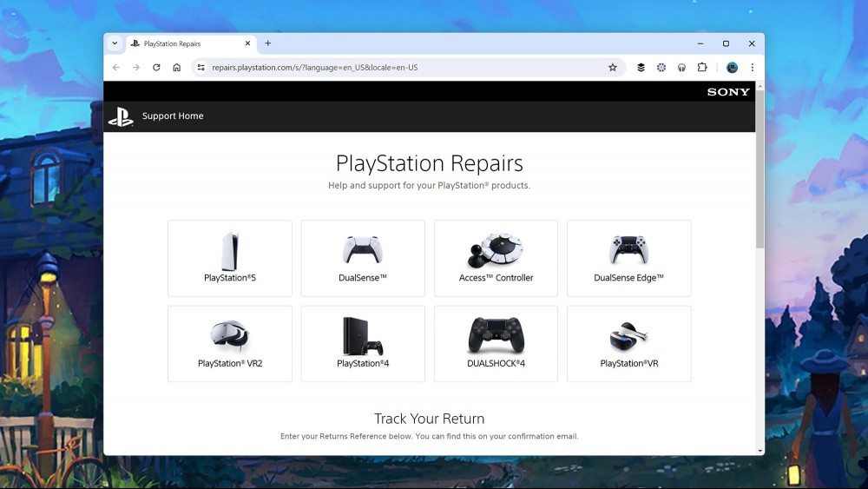Select the DUALSHOCK®4 controller card
The width and height of the screenshot is (868, 489).
(496, 344)
